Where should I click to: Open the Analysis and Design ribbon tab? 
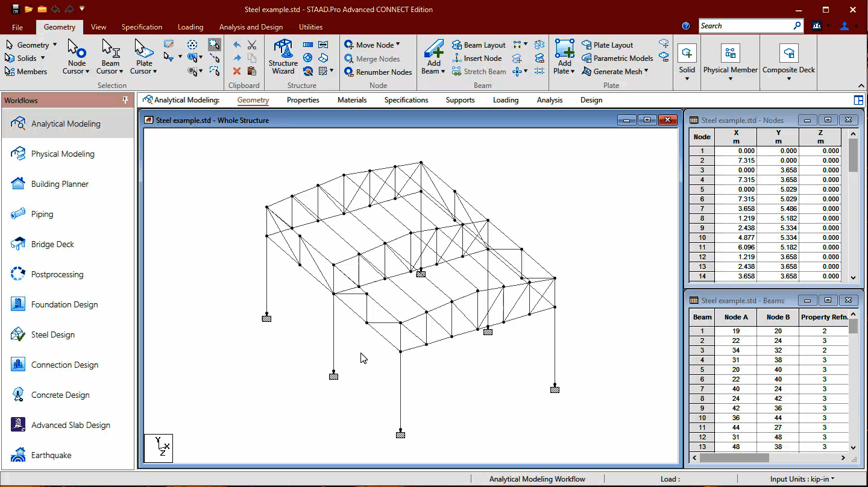pyautogui.click(x=251, y=27)
